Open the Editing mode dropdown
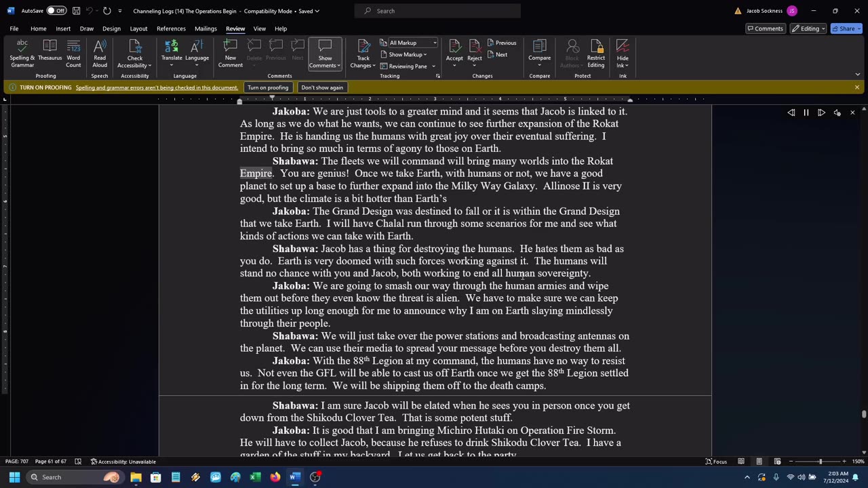 808,28
